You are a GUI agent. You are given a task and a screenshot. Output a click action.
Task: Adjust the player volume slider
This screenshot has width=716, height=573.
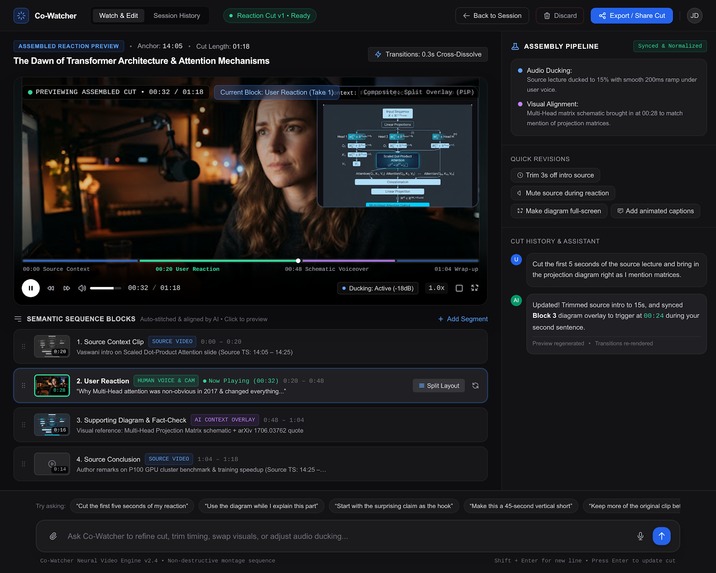tap(105, 288)
